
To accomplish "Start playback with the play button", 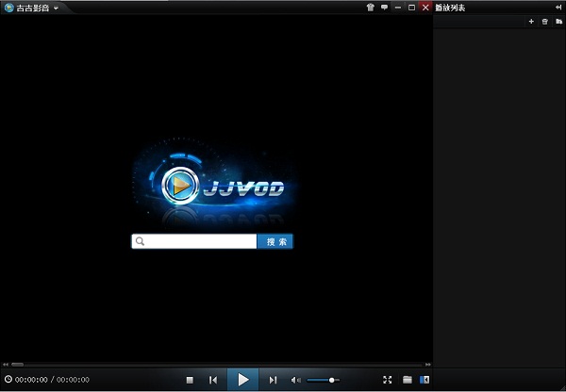I will pyautogui.click(x=243, y=380).
